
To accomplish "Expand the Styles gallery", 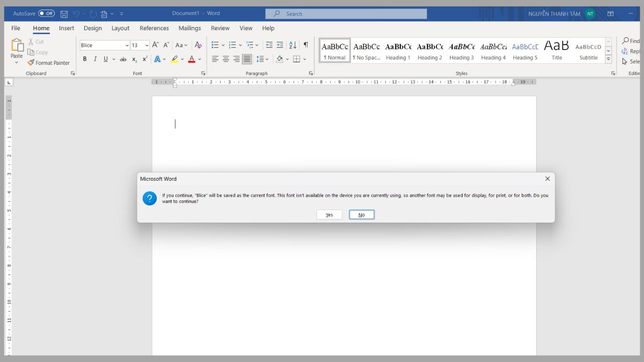I will tap(608, 59).
